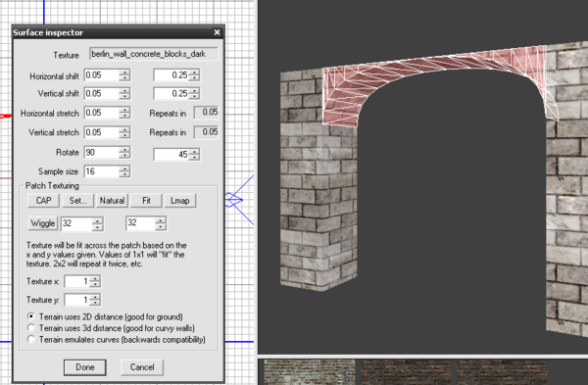Open the Set... patch texture dialog
The width and height of the screenshot is (588, 385).
[77, 201]
